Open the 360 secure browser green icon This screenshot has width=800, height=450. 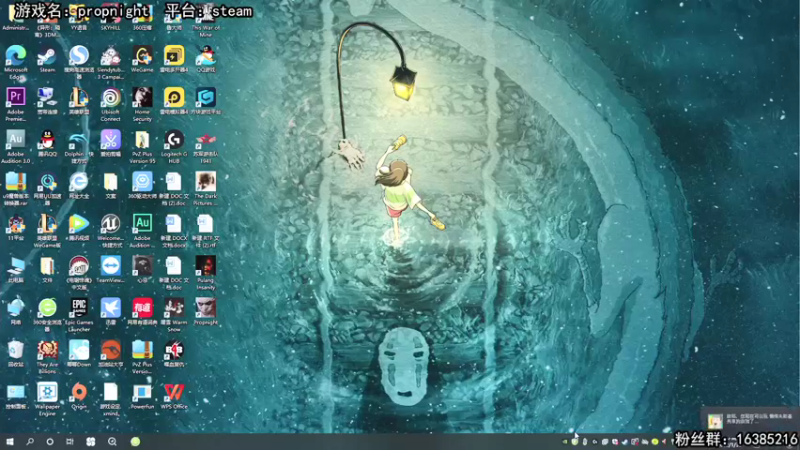[x=47, y=315]
